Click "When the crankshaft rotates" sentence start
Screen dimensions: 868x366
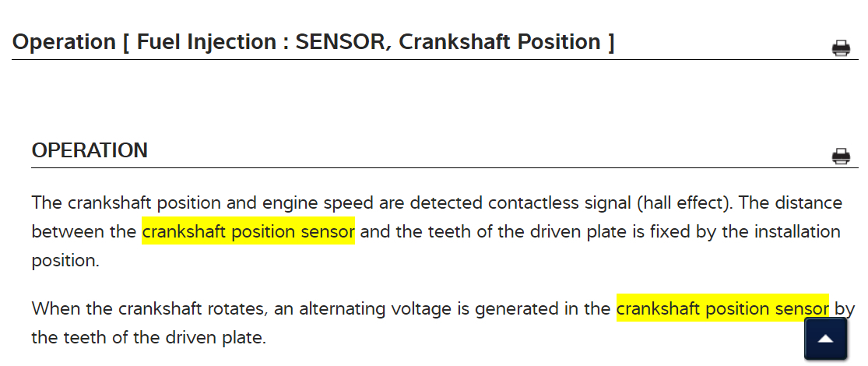148,308
